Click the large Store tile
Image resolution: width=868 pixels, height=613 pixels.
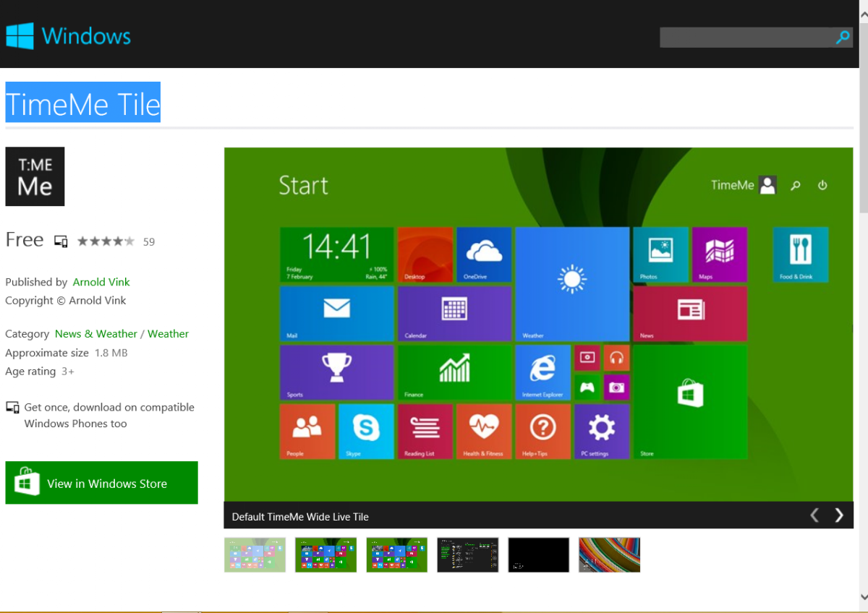pos(690,402)
